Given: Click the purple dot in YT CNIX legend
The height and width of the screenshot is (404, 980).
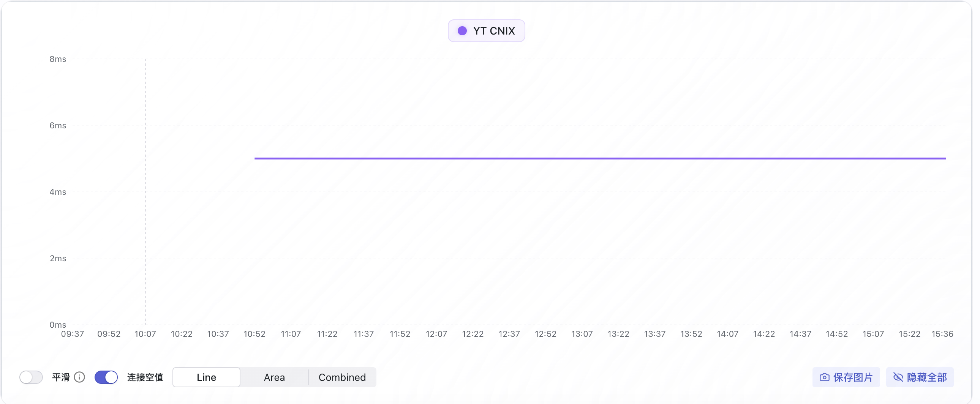Looking at the screenshot, I should (462, 31).
